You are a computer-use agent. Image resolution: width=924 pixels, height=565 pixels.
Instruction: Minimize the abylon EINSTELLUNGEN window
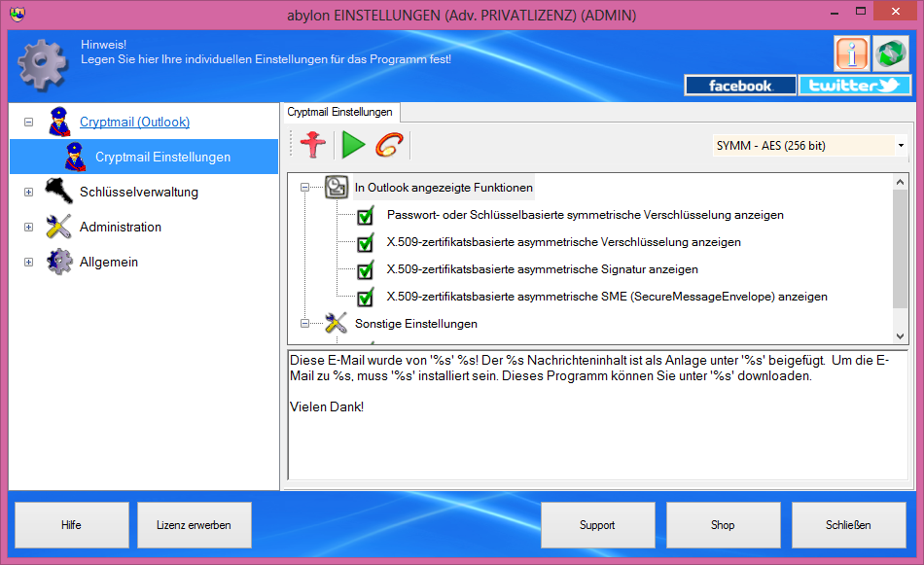[x=835, y=12]
